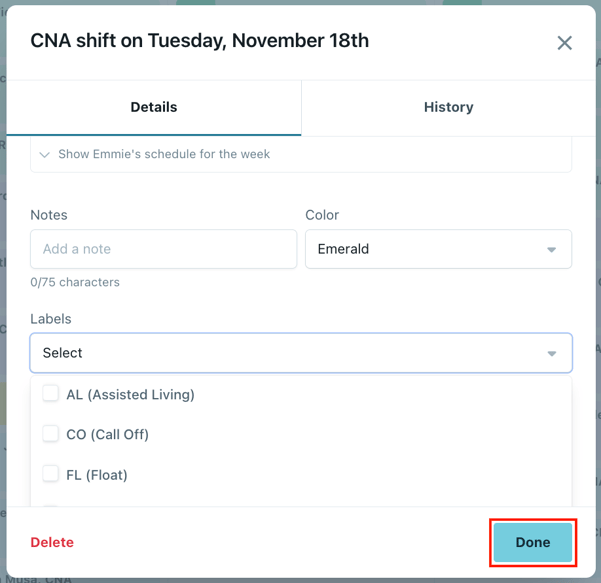Delete this shift
The image size is (601, 583).
pyautogui.click(x=52, y=542)
